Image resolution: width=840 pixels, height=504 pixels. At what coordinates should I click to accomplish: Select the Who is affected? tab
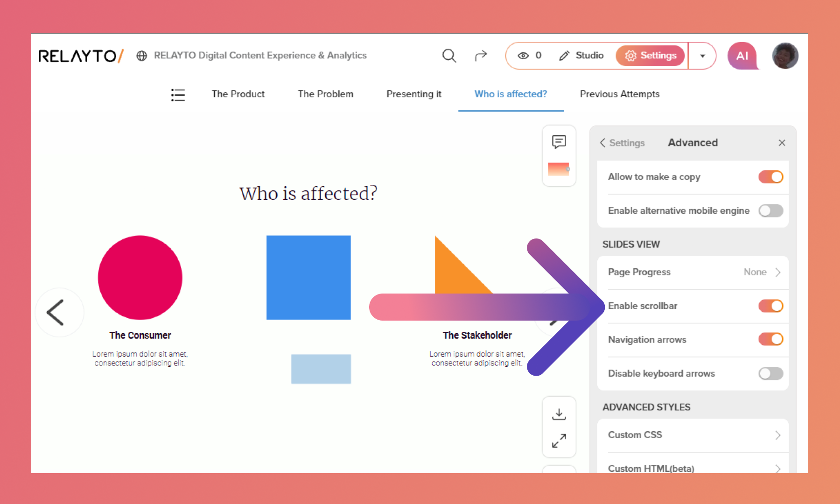pyautogui.click(x=511, y=94)
